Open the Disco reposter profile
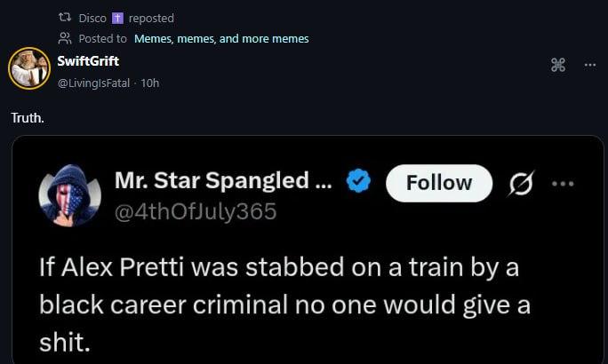This screenshot has height=364, width=608. pos(92,18)
